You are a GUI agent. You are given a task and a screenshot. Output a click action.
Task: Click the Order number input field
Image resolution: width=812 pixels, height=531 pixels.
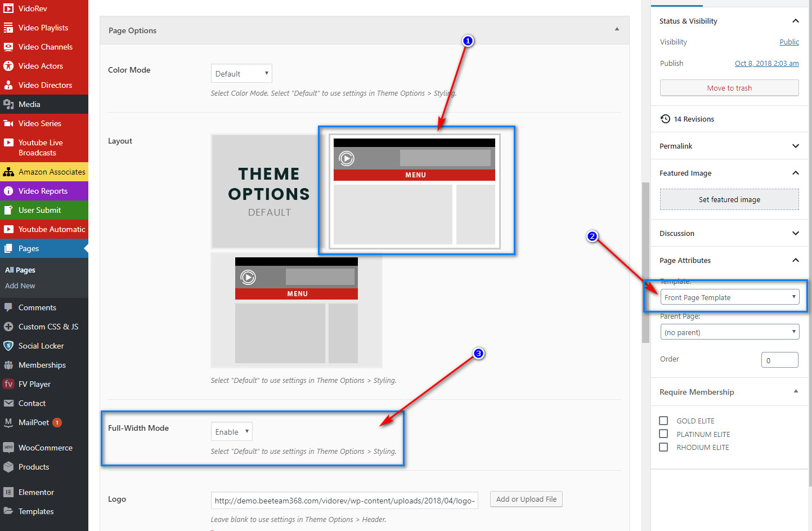pyautogui.click(x=779, y=360)
